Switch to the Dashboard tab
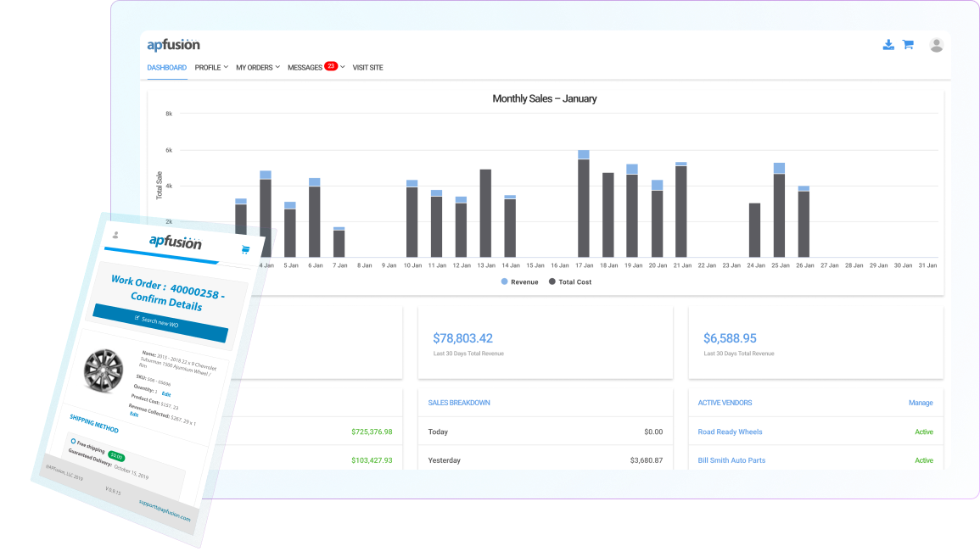980x557 pixels. pos(166,68)
